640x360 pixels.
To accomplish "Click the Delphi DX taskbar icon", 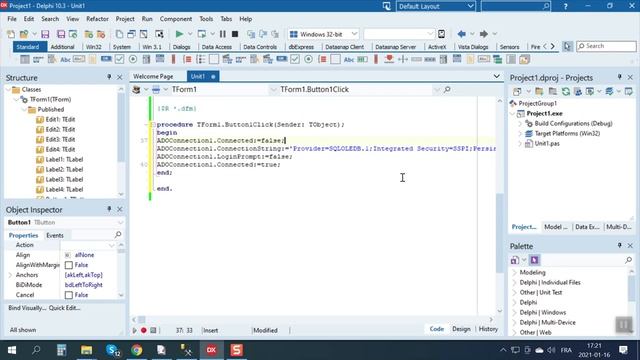I will click(x=211, y=350).
